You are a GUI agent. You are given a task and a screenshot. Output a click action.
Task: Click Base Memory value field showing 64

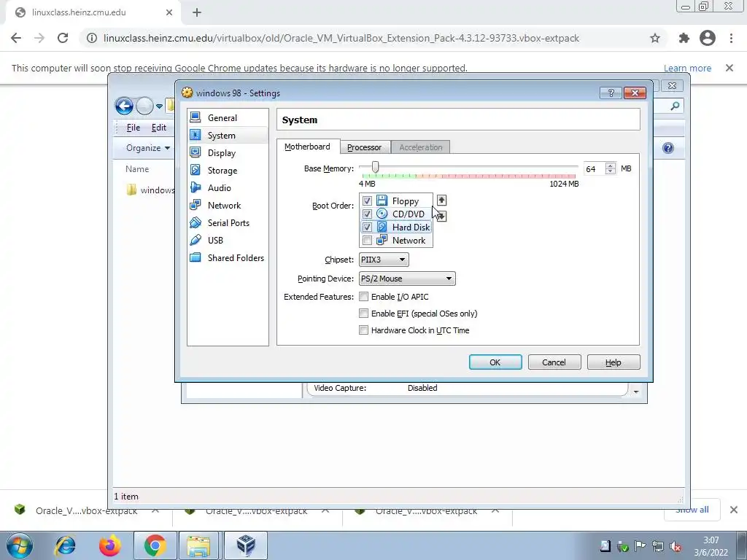pyautogui.click(x=595, y=168)
